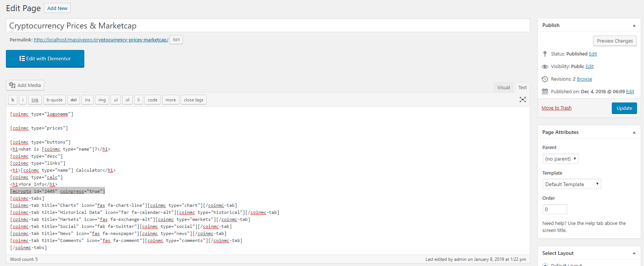Edit the Public visibility setting
644x266 pixels.
click(590, 67)
